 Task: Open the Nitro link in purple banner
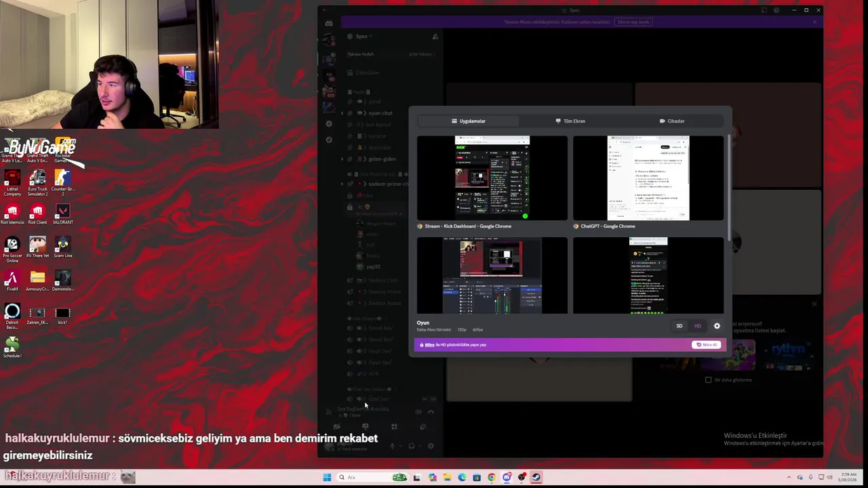(429, 345)
